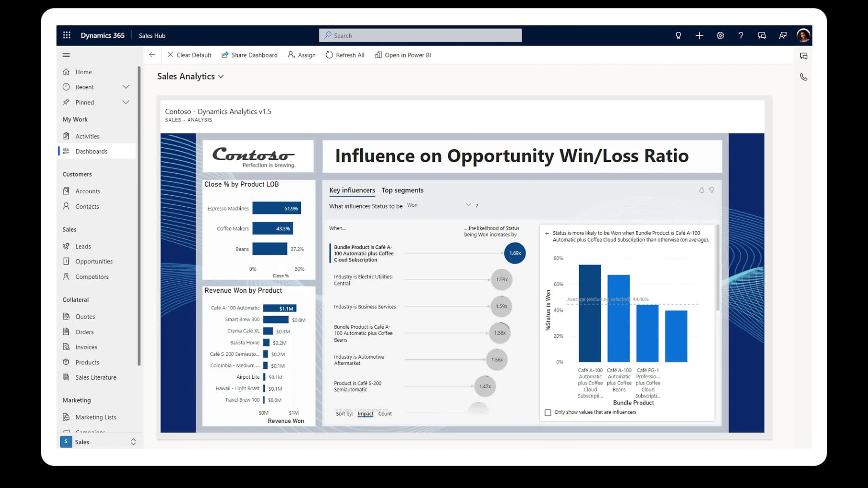
Task: Open the phone dialer icon
Action: click(803, 77)
